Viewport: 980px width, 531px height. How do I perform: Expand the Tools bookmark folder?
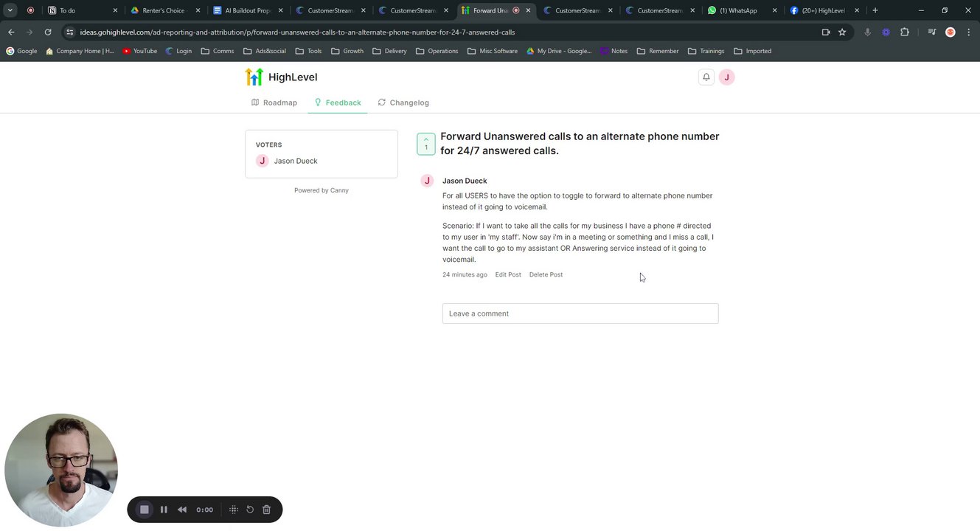308,51
